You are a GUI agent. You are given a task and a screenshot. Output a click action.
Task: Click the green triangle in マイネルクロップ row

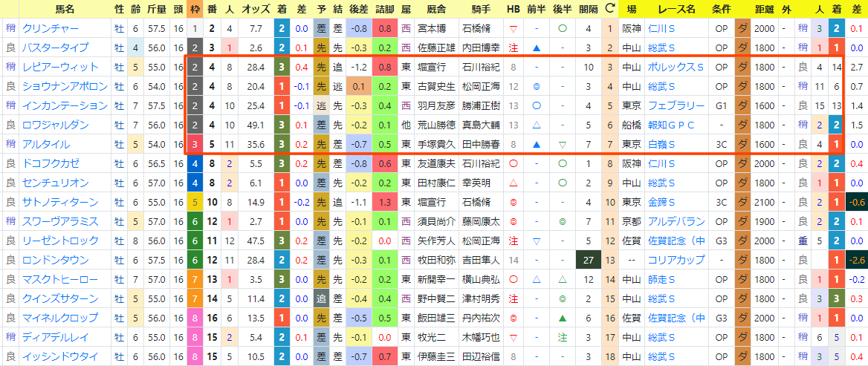pos(563,318)
